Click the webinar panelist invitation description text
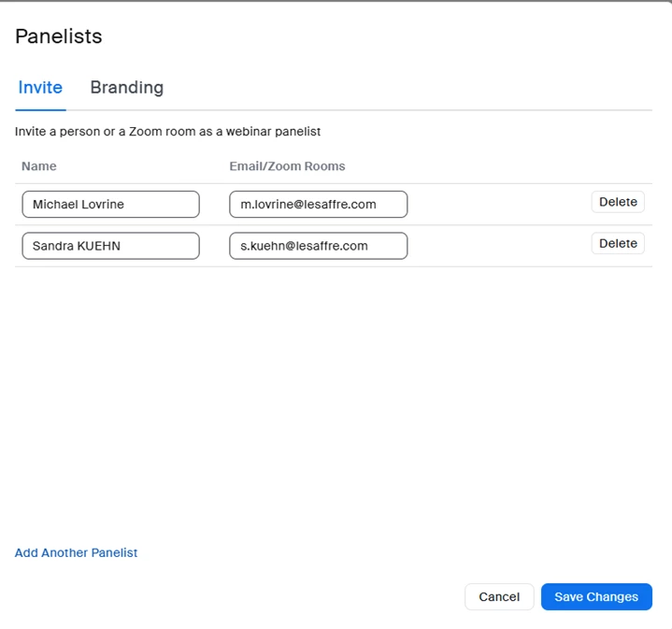 click(167, 132)
